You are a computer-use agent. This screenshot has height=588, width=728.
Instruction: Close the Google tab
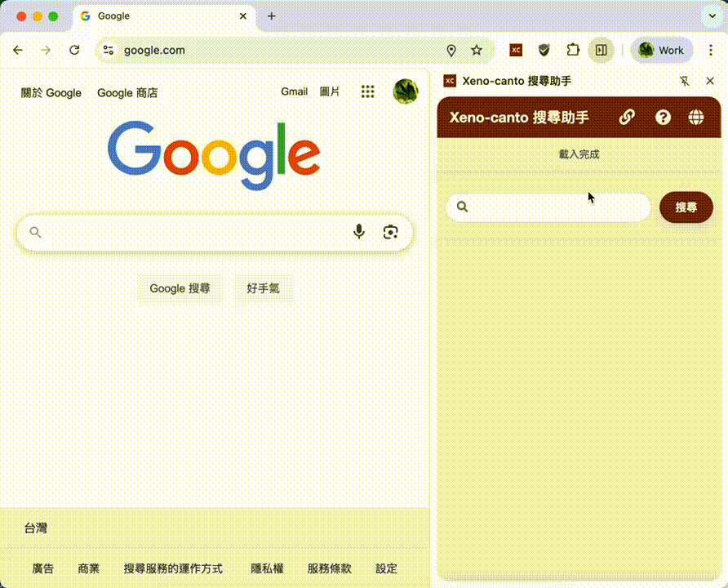[243, 16]
